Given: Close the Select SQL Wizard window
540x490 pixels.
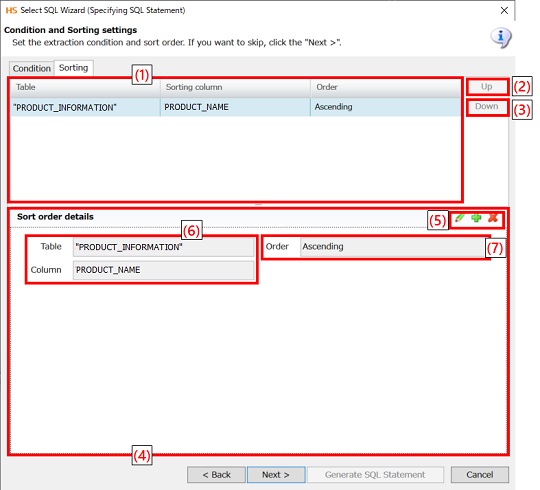Looking at the screenshot, I should (x=504, y=11).
